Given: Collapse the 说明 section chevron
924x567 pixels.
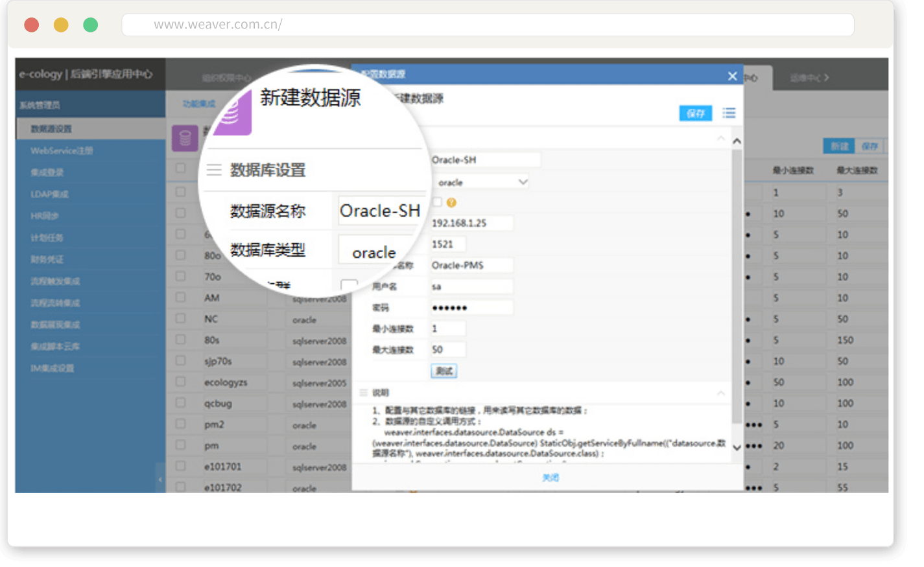Looking at the screenshot, I should click(x=720, y=393).
